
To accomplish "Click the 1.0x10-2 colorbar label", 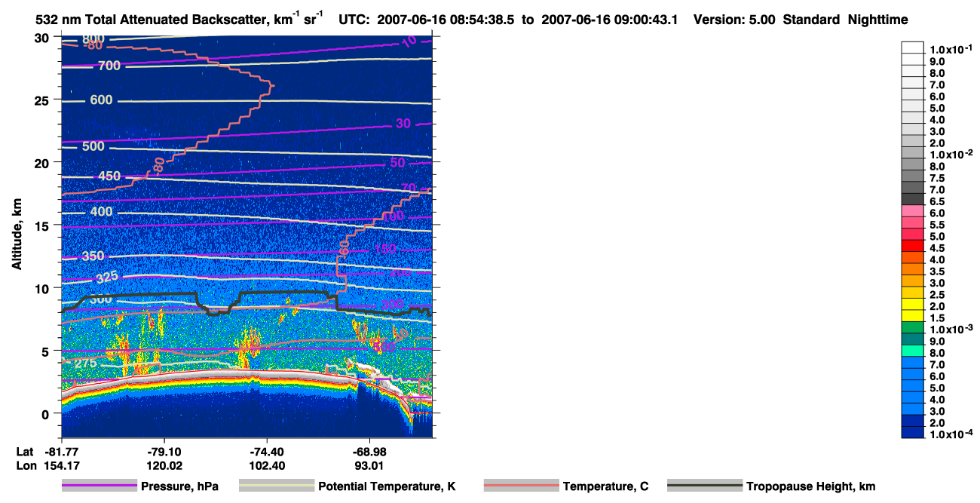I will tap(951, 155).
